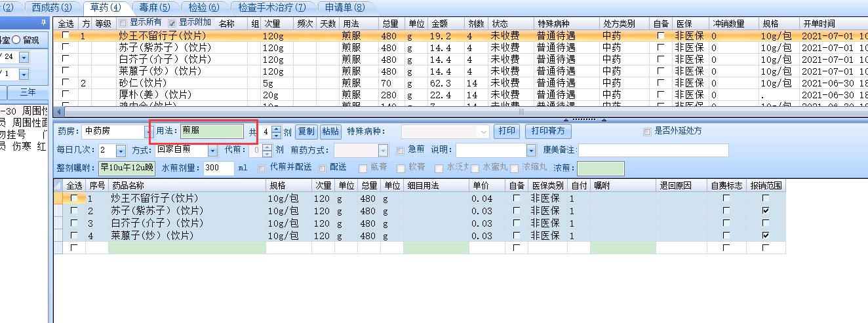Click the 药品名称 column header in lower table
The height and width of the screenshot is (323, 868).
(187, 186)
